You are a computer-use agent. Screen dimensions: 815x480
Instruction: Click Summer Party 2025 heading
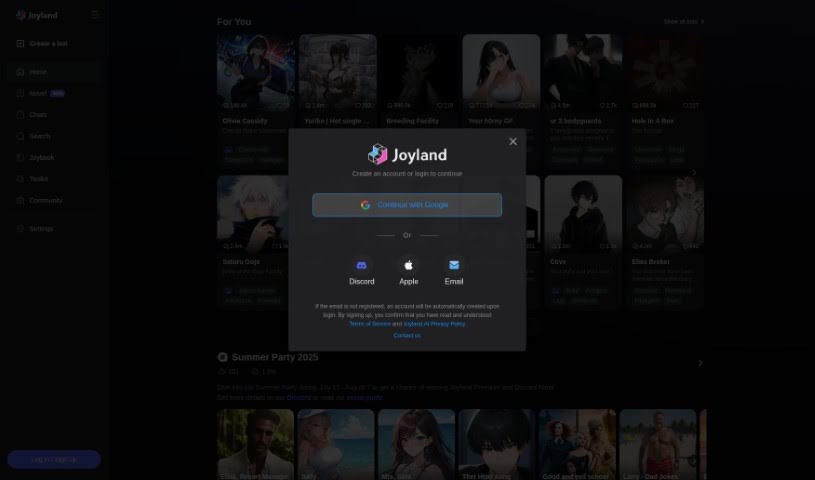point(275,357)
